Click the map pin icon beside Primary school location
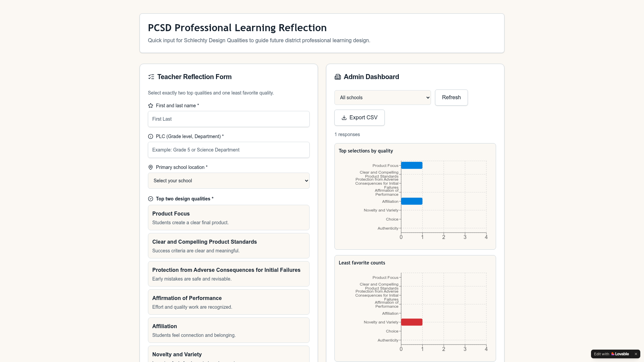 [151, 167]
